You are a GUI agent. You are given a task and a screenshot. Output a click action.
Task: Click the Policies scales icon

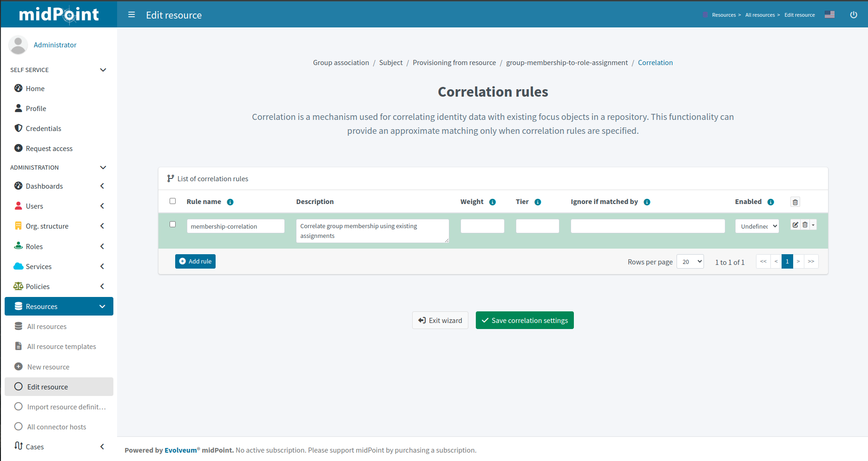(19, 286)
